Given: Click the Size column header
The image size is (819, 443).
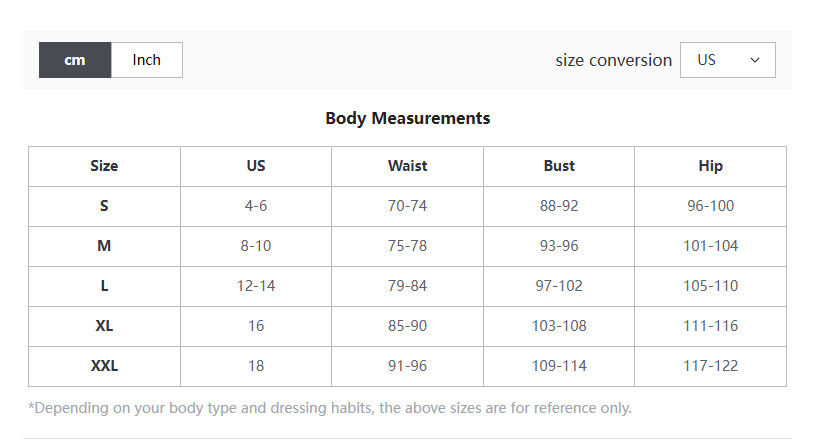Looking at the screenshot, I should [x=104, y=166].
